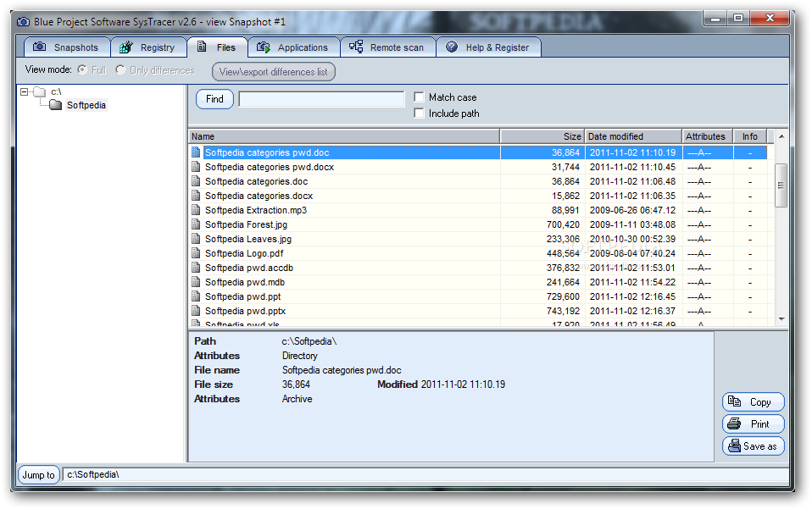Click size value 700,420
This screenshot has height=509, width=812.
[563, 224]
